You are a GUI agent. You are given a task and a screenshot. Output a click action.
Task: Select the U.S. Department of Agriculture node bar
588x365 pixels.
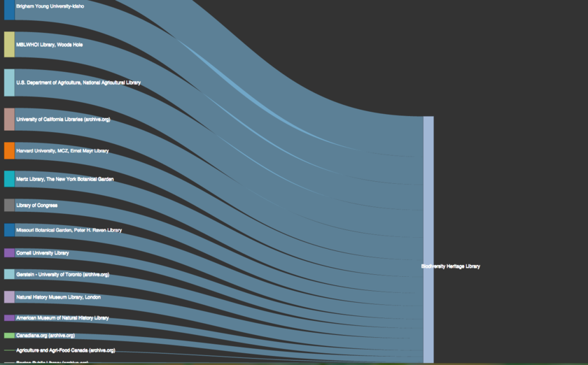pyautogui.click(x=9, y=83)
